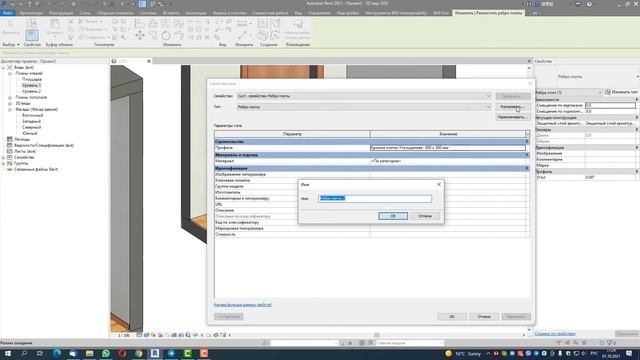Open Chrome from the taskbar
The height and width of the screenshot is (360, 640).
(139, 353)
